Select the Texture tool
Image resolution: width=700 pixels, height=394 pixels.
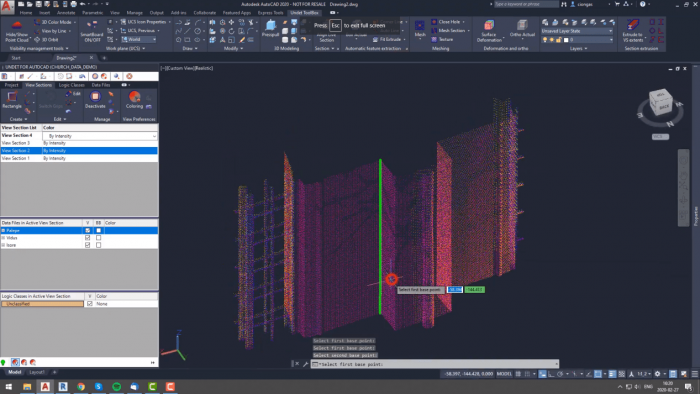coord(442,39)
